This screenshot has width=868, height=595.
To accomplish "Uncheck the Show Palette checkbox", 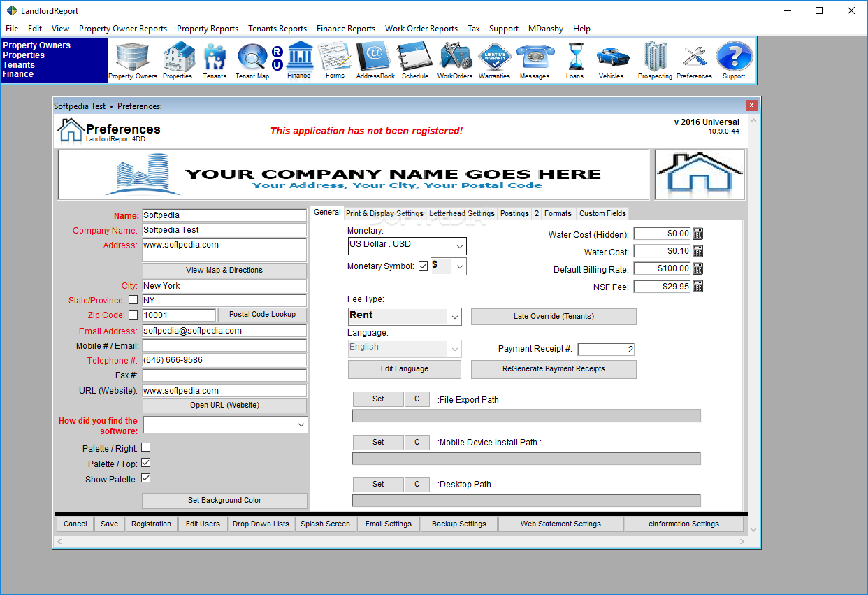I will tap(146, 478).
